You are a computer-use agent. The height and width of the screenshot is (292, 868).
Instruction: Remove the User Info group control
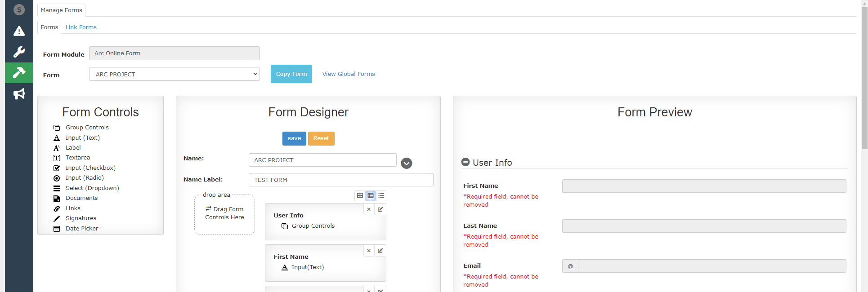click(x=369, y=209)
